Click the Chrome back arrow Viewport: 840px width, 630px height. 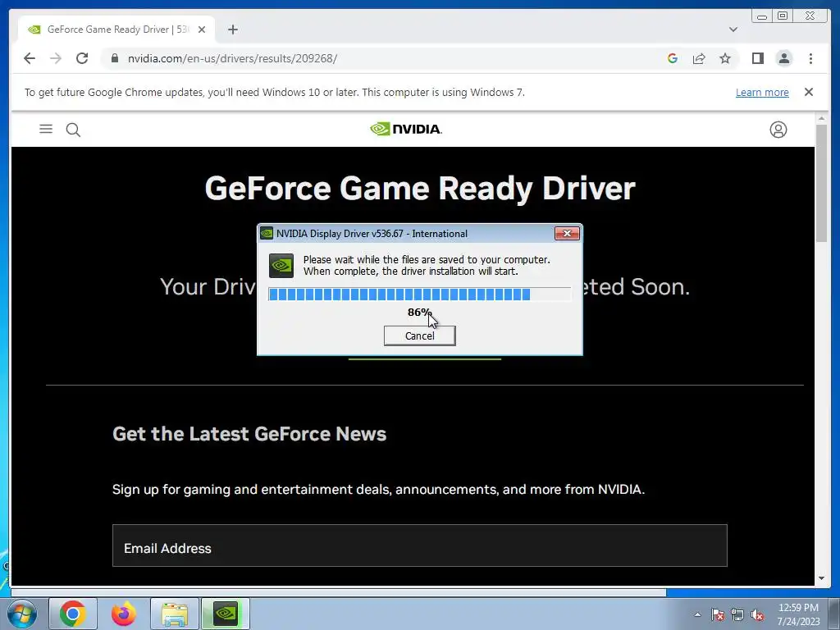coord(30,58)
